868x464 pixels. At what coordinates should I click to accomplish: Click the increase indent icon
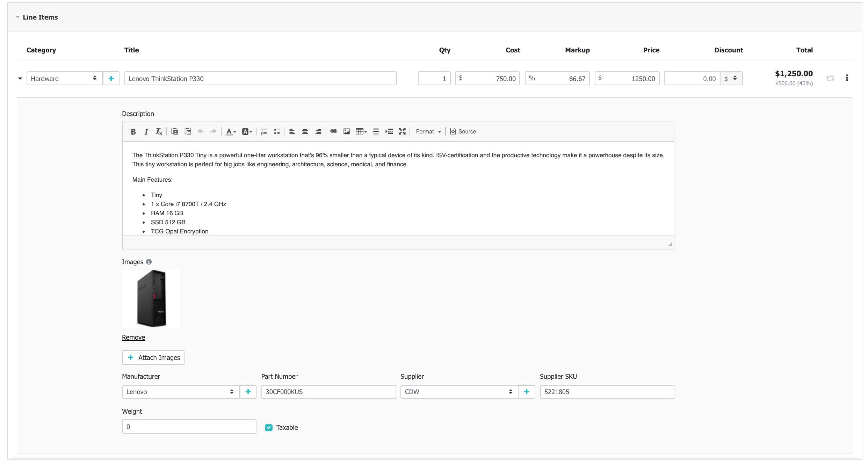(x=389, y=132)
